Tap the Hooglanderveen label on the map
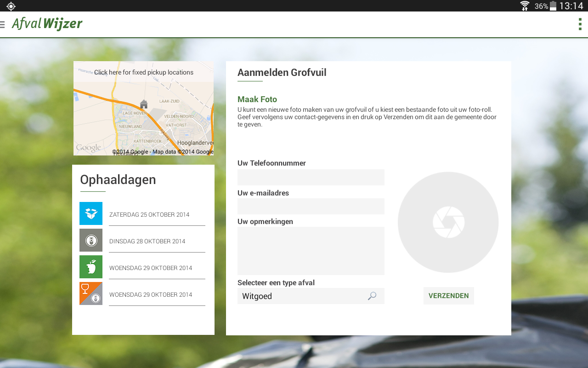 click(195, 143)
